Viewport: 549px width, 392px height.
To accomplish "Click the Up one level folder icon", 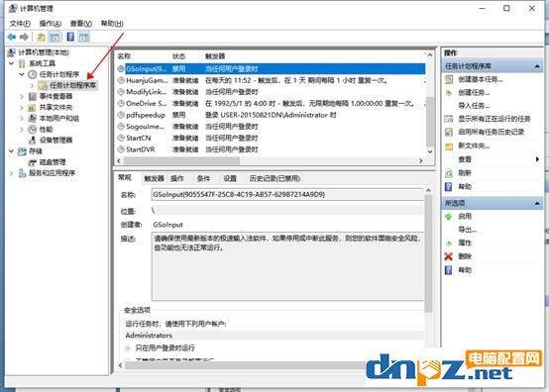I will pyautogui.click(x=41, y=37).
